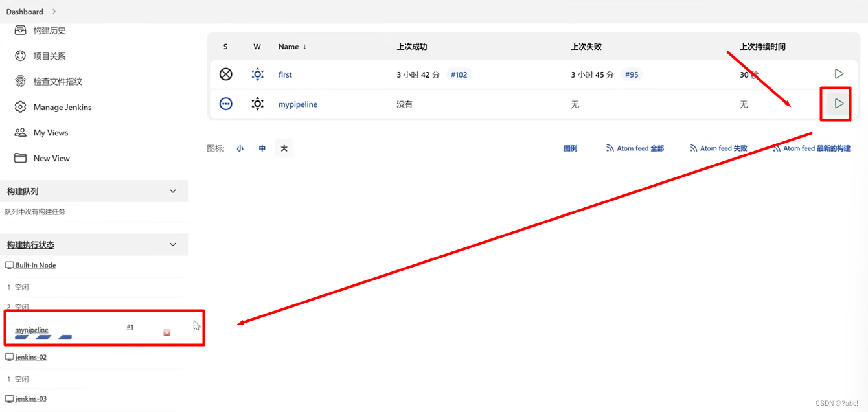The image size is (868, 412).
Task: Sort jobs by Name column
Action: coord(293,47)
